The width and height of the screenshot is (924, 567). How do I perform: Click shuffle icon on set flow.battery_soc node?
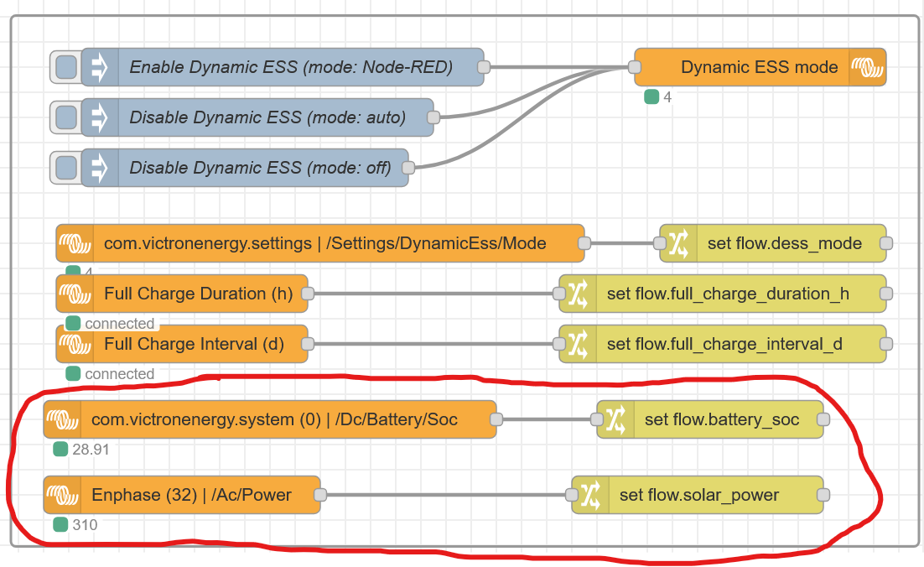[x=615, y=419]
